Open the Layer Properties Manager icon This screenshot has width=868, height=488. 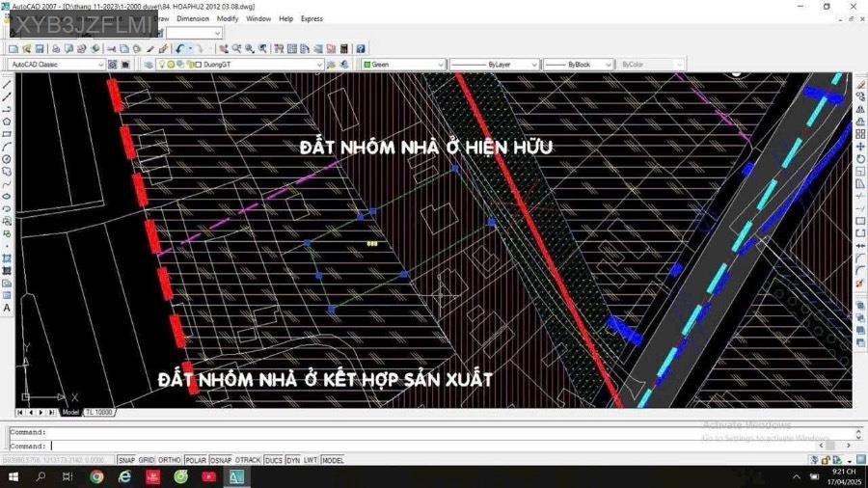coord(149,65)
